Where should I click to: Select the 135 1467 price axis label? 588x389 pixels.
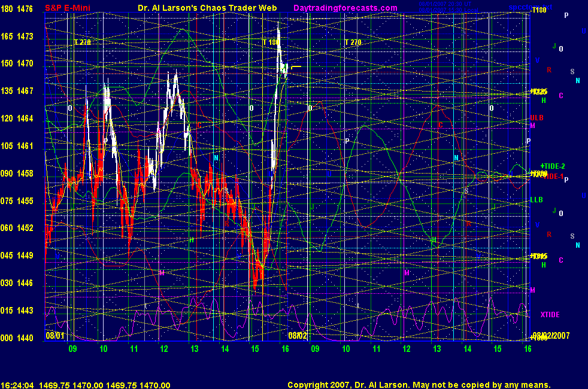coord(17,91)
